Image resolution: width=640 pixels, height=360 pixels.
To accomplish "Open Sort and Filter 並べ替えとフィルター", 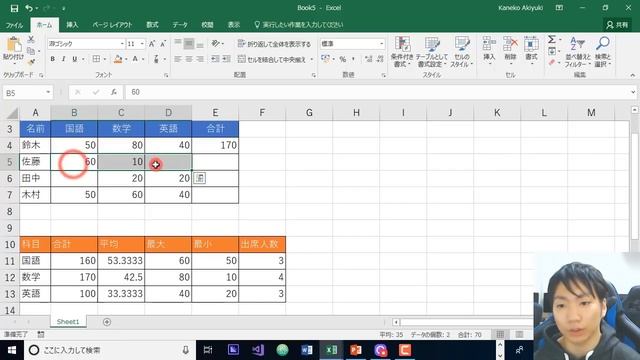I will [578, 52].
